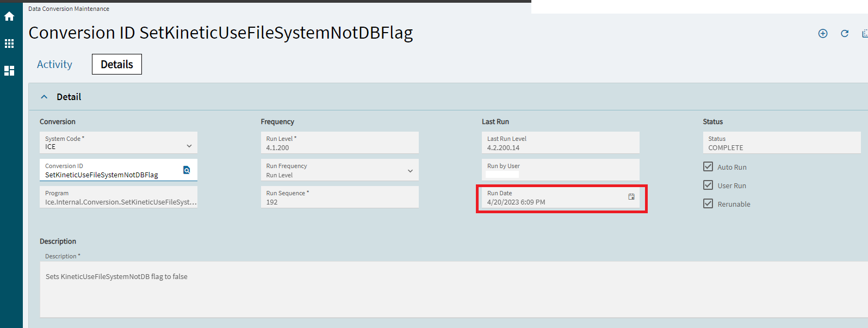
Task: Click the Run Date field value
Action: pyautogui.click(x=516, y=202)
